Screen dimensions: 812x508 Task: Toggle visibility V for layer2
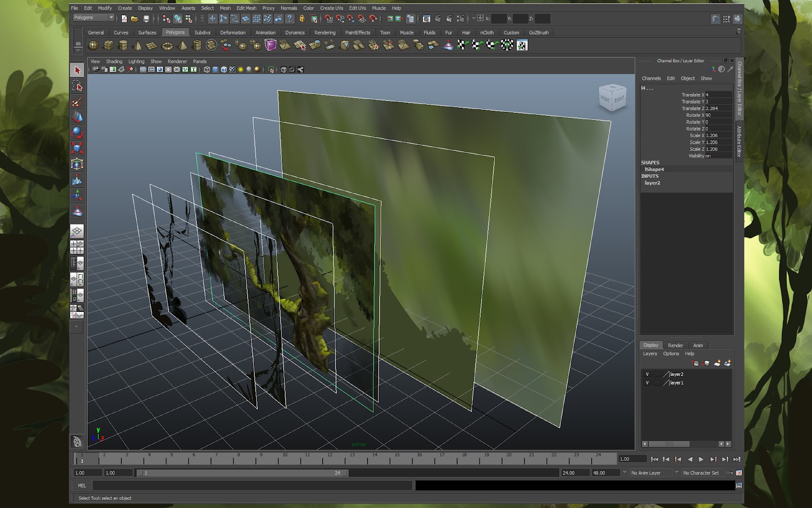648,373
